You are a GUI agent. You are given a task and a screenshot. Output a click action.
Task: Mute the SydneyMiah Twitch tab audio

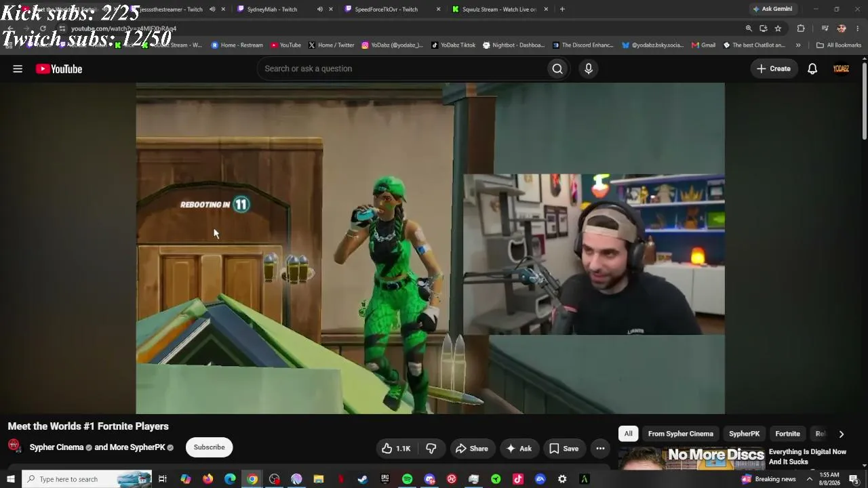click(320, 9)
